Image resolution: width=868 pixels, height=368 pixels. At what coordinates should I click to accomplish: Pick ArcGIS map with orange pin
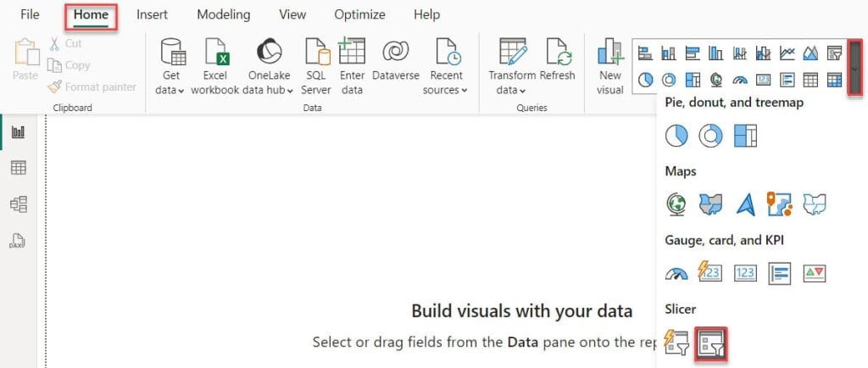point(780,204)
